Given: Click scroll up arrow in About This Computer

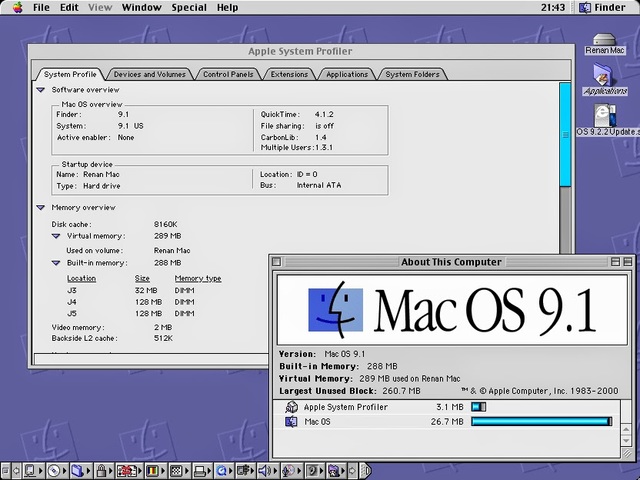Looking at the screenshot, I should click(x=626, y=429).
